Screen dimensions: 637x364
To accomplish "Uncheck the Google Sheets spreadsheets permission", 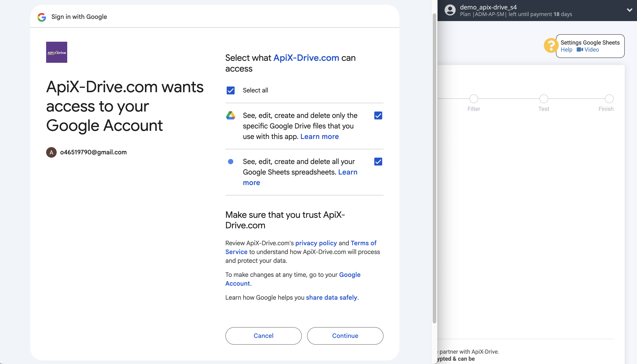I will (378, 162).
